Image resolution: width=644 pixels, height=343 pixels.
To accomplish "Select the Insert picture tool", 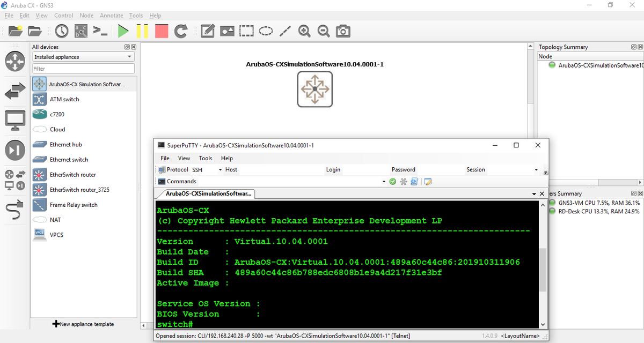I will (x=227, y=31).
